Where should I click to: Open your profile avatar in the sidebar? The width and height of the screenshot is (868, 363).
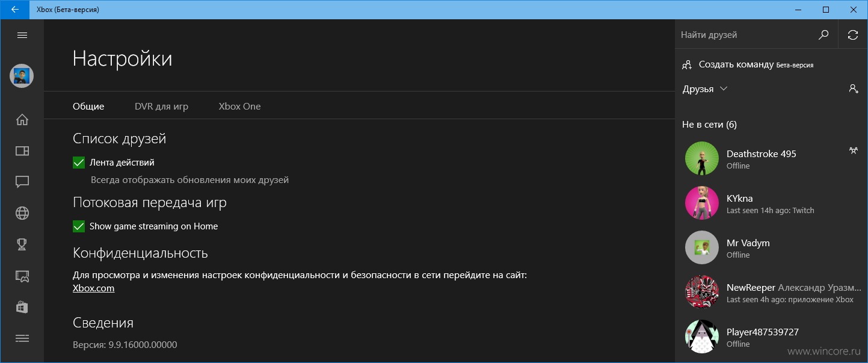(x=22, y=76)
